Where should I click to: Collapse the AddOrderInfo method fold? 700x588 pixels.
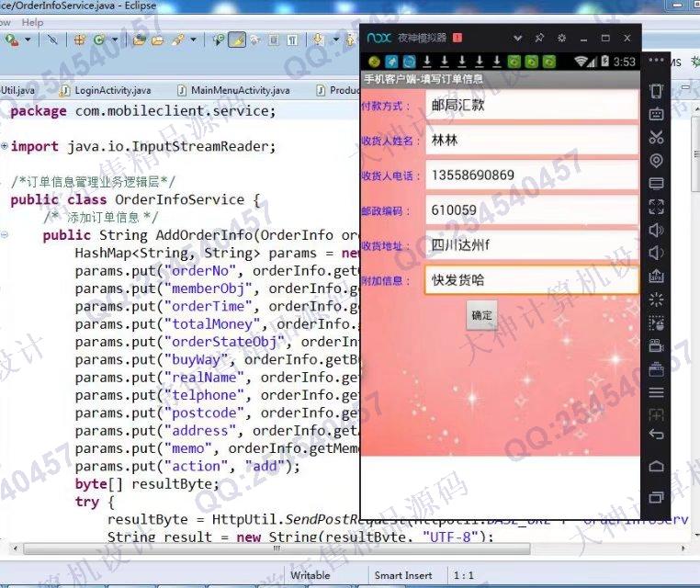point(5,234)
